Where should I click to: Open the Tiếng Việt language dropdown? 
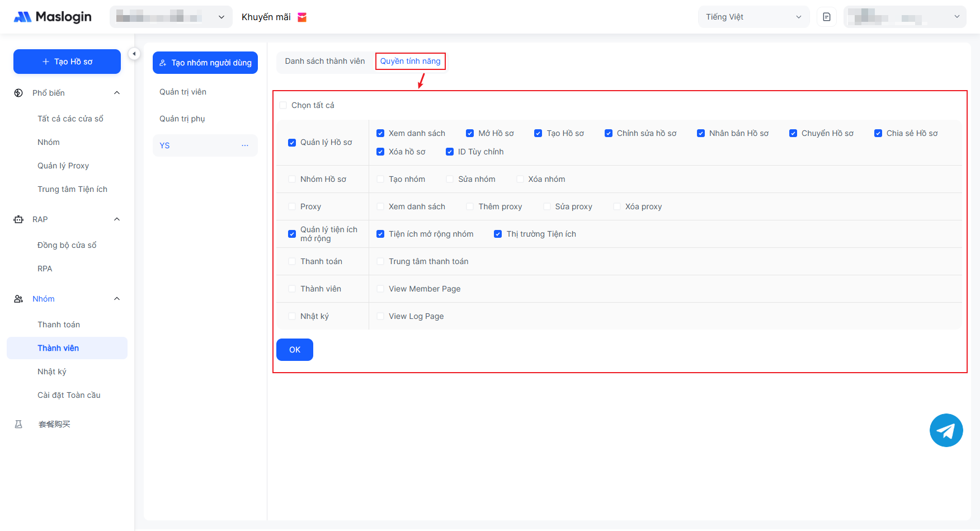point(753,17)
